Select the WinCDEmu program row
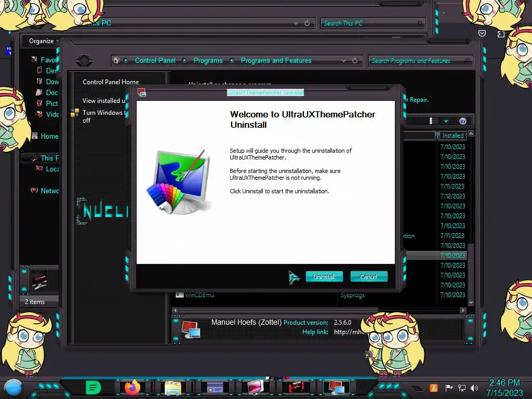This screenshot has height=399, width=532. (199, 295)
